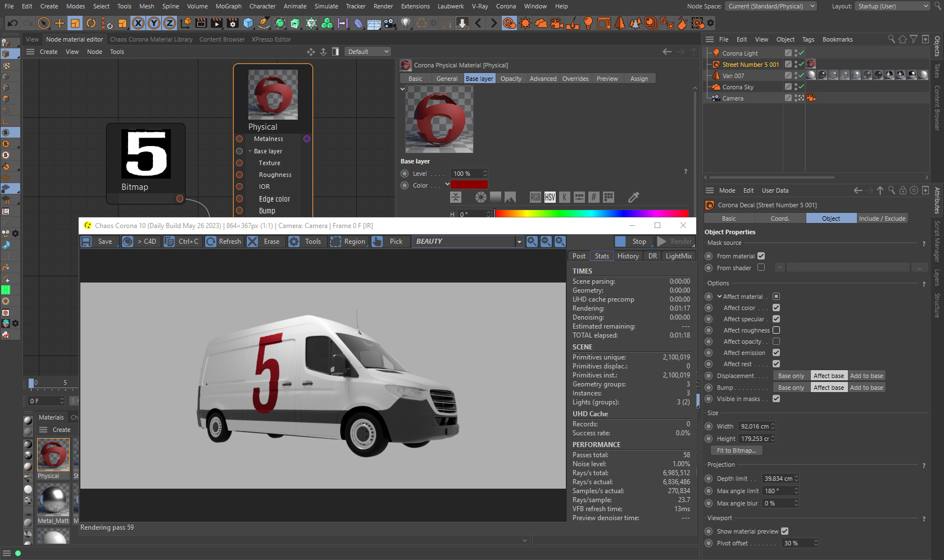Click the zoom in magnifier in Corona VFB
This screenshot has height=560, width=944.
(x=532, y=242)
